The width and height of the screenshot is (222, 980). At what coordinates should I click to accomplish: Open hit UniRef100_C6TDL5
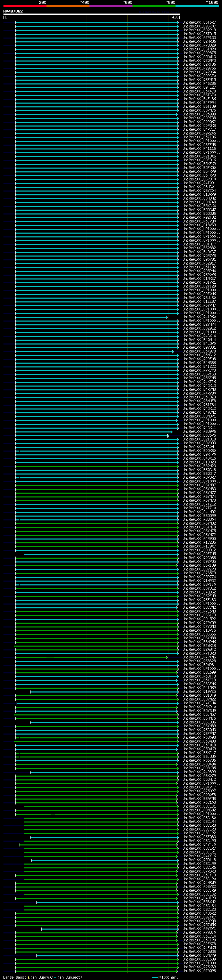[x=199, y=34]
